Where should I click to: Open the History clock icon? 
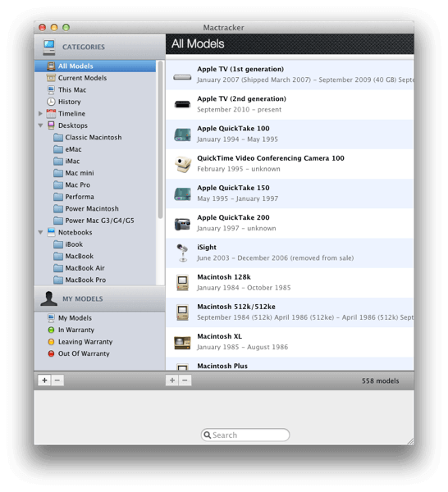click(x=51, y=102)
